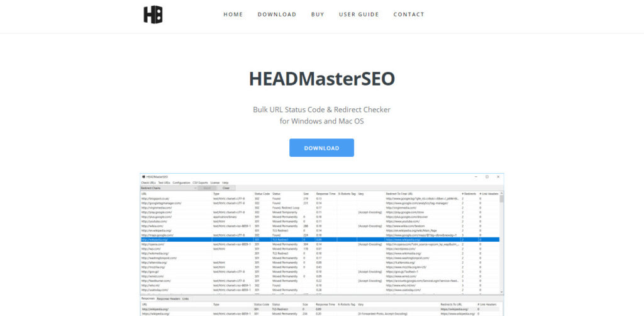Click 'for Windows and Mac OS' subtitle text
Image resolution: width=644 pixels, height=316 pixels.
pos(321,121)
